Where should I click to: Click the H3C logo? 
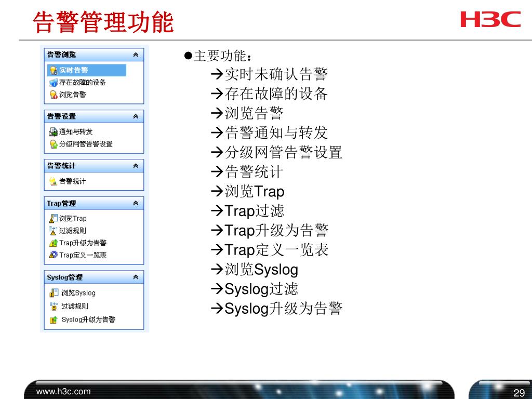tap(490, 19)
